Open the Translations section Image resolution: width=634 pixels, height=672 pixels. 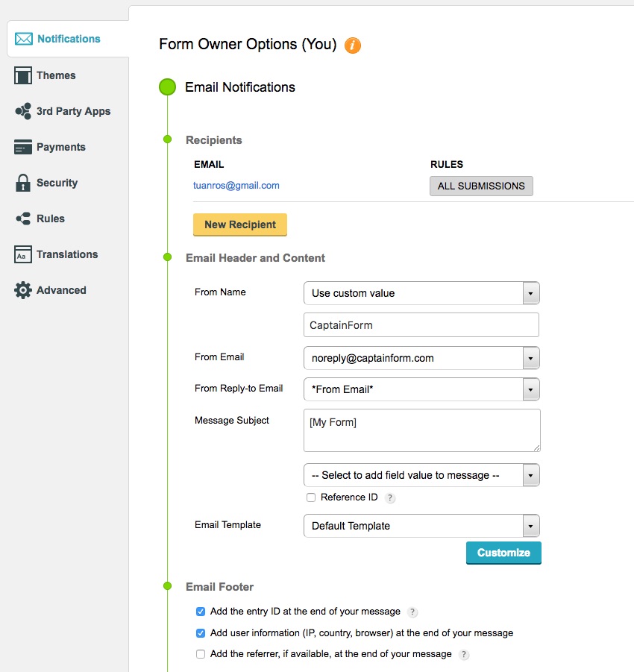coord(67,254)
